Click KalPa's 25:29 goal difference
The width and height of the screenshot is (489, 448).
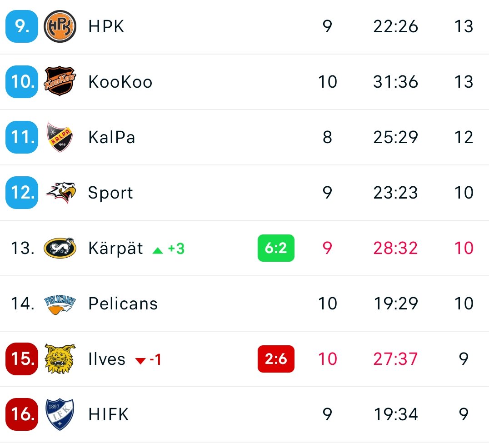pyautogui.click(x=395, y=137)
